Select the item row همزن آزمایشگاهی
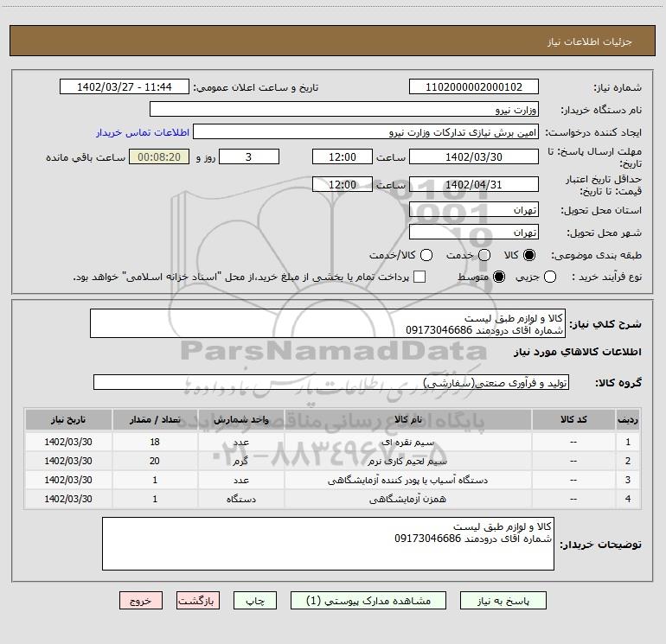This screenshot has height=644, width=666. (333, 499)
